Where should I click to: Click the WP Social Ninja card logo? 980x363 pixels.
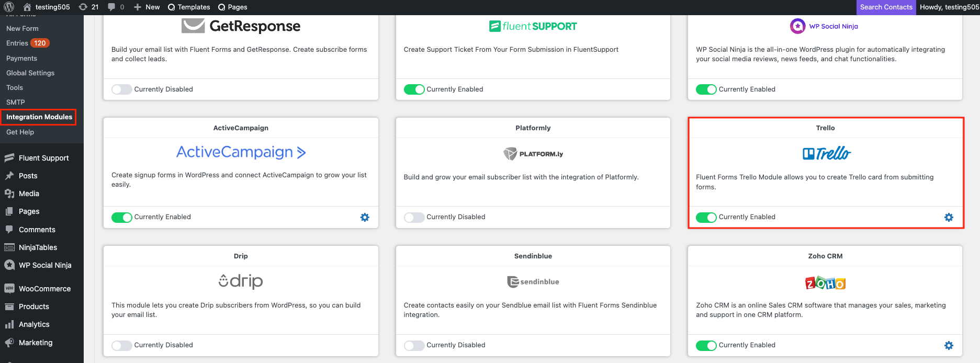[824, 26]
